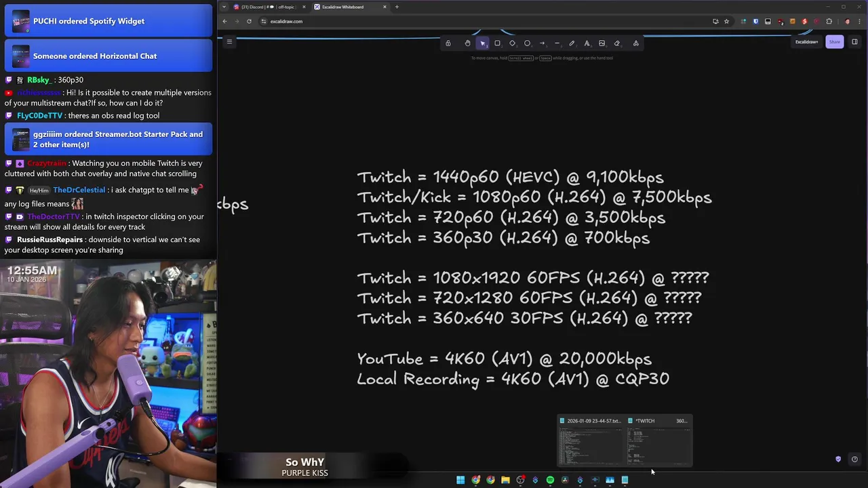Select the Hand panning tool
The width and height of the screenshot is (868, 488).
pyautogui.click(x=467, y=43)
